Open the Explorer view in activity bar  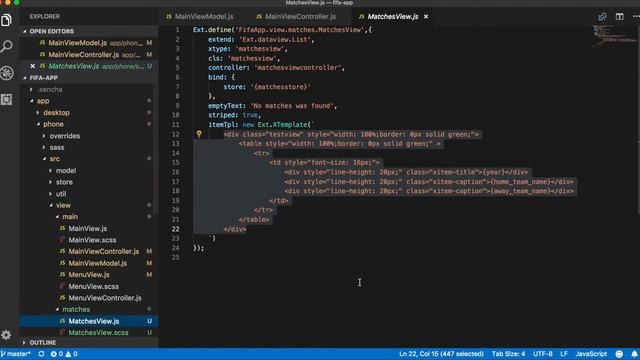(x=7, y=20)
